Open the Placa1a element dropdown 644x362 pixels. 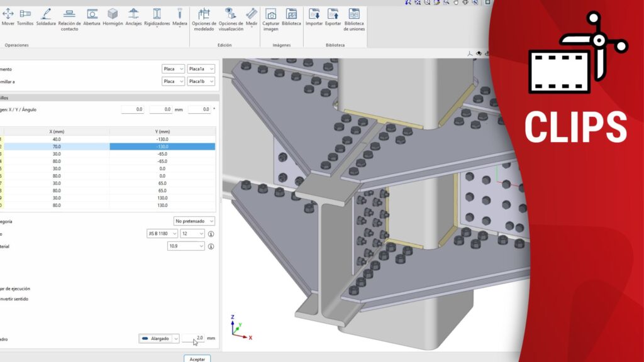(201, 69)
